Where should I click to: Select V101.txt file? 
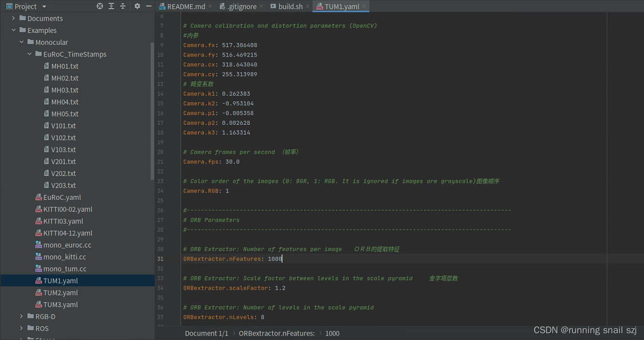tap(63, 126)
